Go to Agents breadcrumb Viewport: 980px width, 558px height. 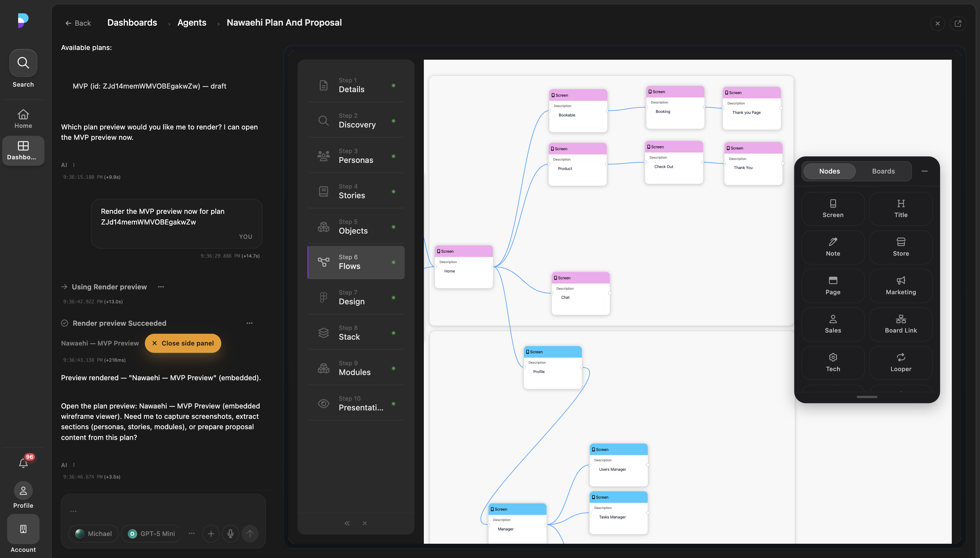click(192, 23)
